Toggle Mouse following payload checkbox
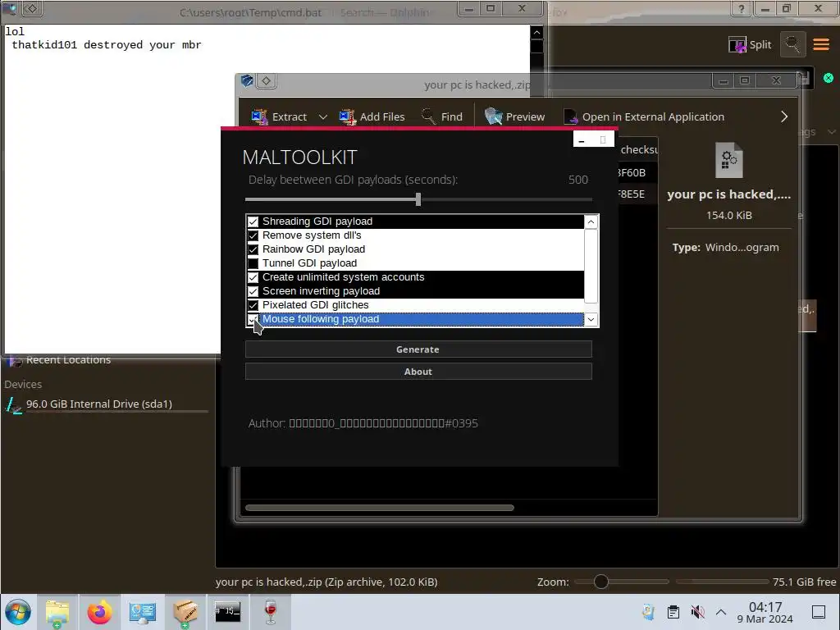 [x=253, y=319]
